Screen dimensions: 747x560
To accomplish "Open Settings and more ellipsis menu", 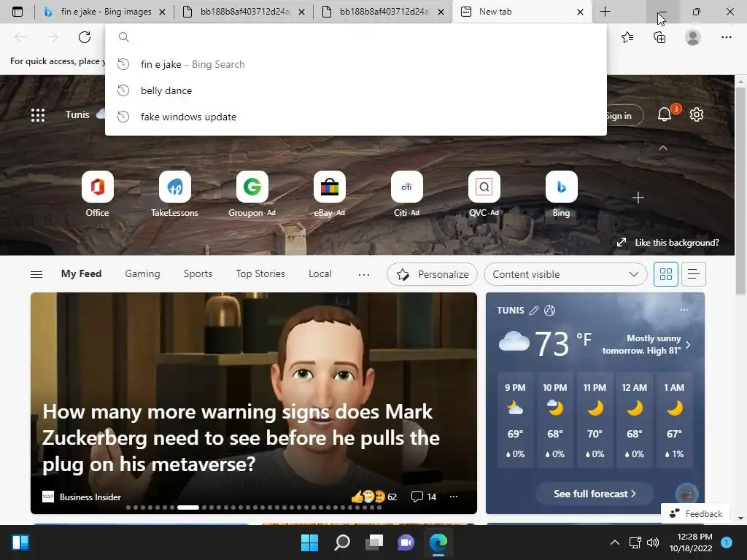I will pos(726,37).
